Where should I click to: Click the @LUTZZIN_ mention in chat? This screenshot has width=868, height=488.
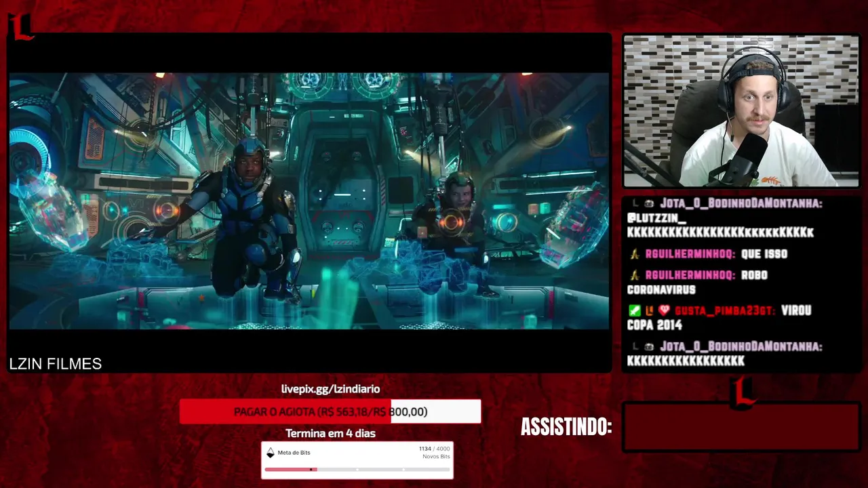coord(656,218)
